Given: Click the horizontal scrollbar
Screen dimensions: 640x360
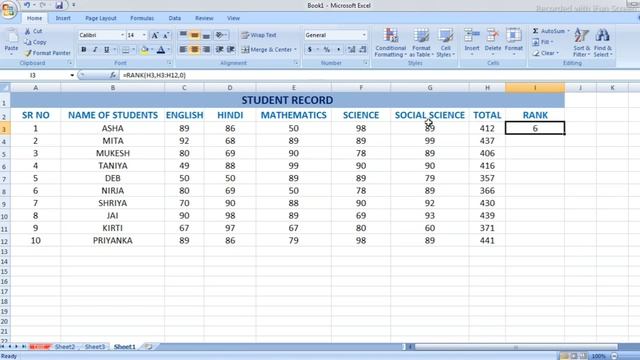Looking at the screenshot, I should click(516, 347).
